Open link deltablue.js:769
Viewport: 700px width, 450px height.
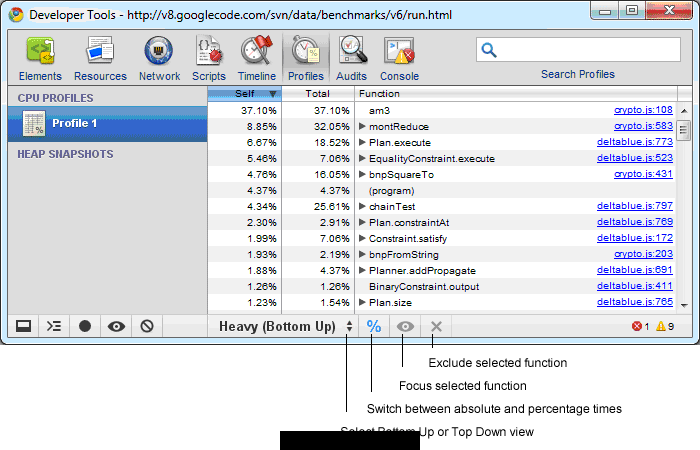point(635,222)
